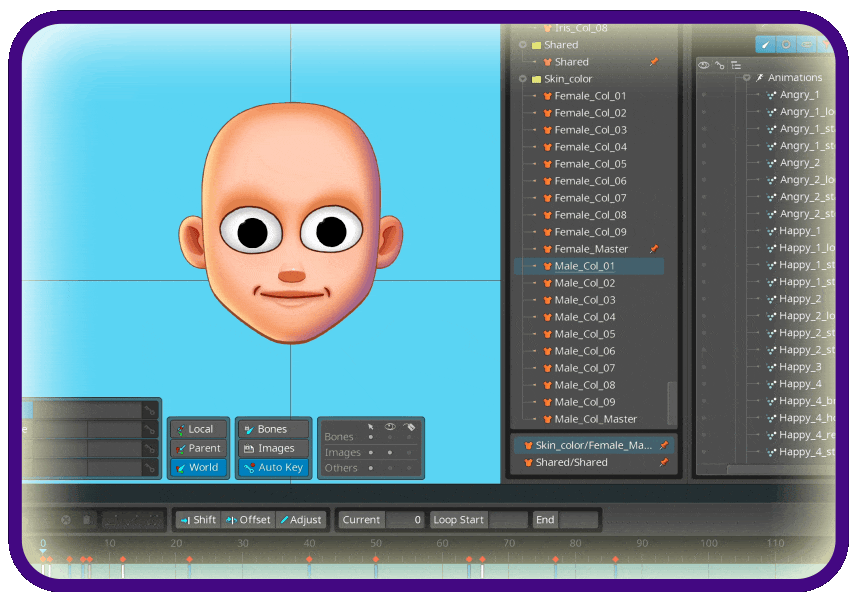Select the Male_Col_Master skin

pyautogui.click(x=596, y=419)
